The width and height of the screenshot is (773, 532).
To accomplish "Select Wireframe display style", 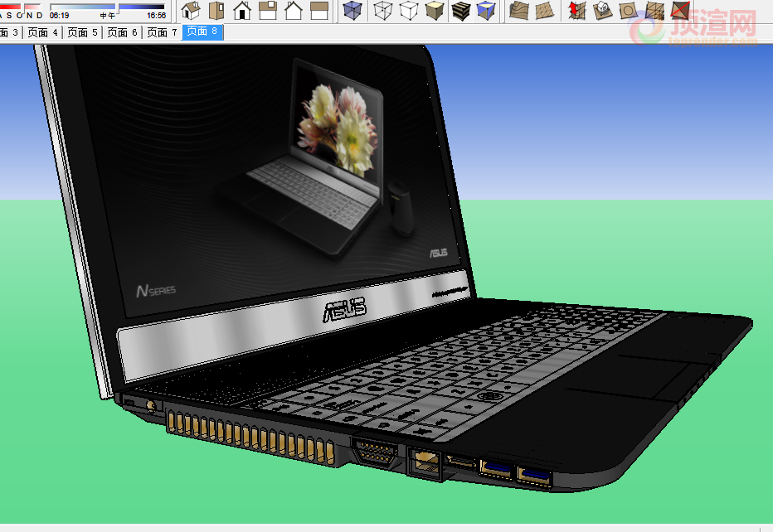I will tap(383, 10).
